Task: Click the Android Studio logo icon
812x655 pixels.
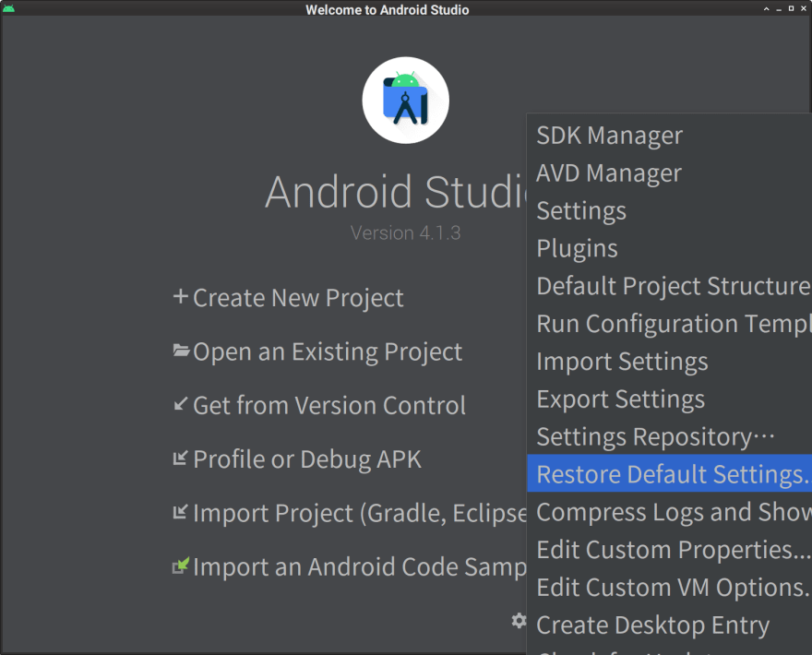Action: pos(405,100)
